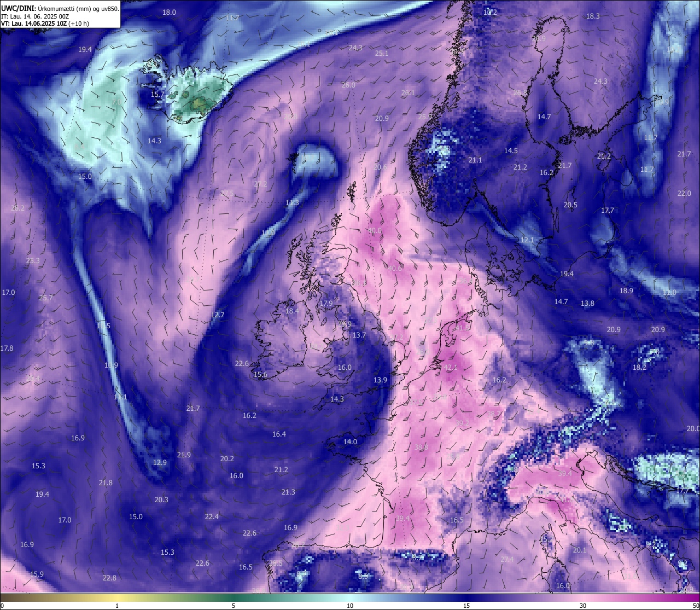The image size is (700, 610).
Task: Click the '0' tick on the color scale
Action: tap(2, 606)
